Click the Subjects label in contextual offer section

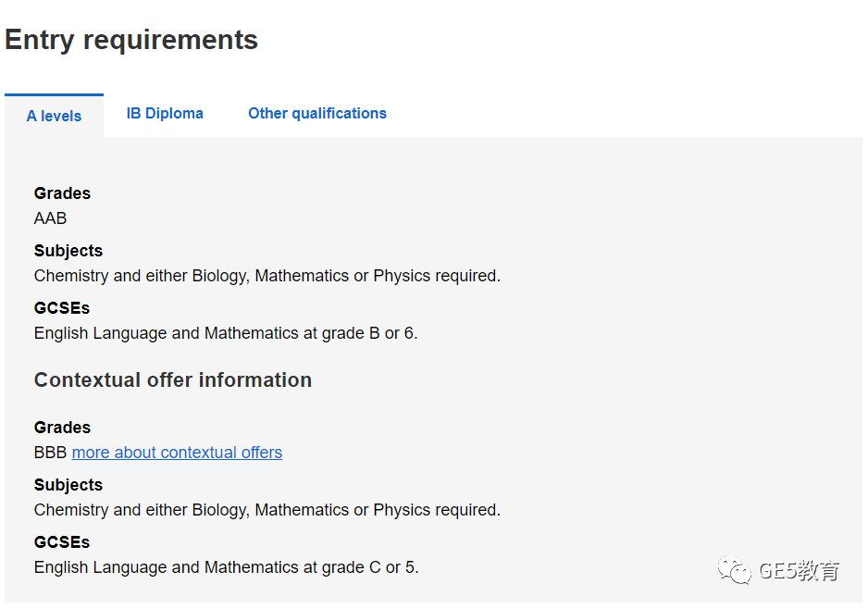click(68, 485)
